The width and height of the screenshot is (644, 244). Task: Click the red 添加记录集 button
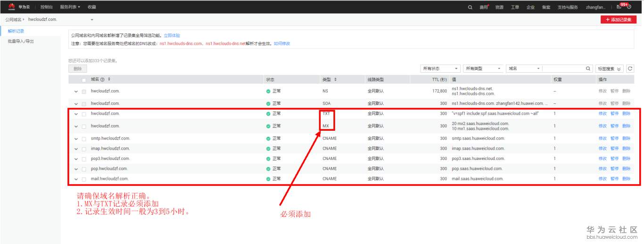(618, 19)
